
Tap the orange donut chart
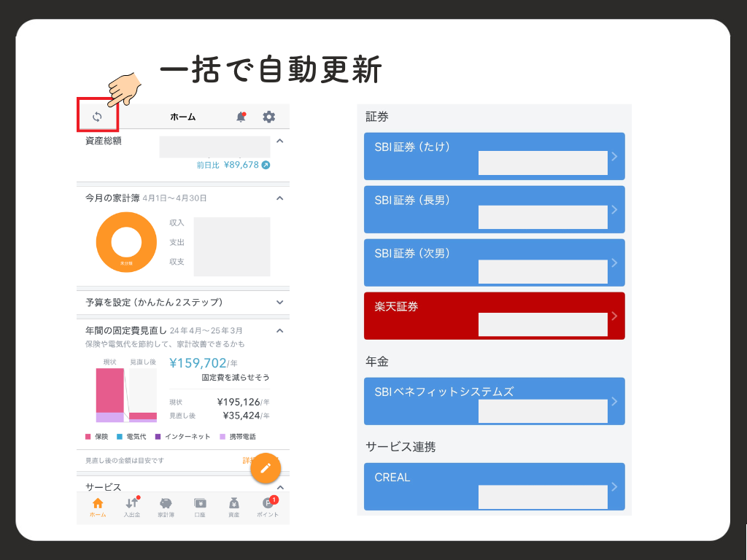(126, 242)
